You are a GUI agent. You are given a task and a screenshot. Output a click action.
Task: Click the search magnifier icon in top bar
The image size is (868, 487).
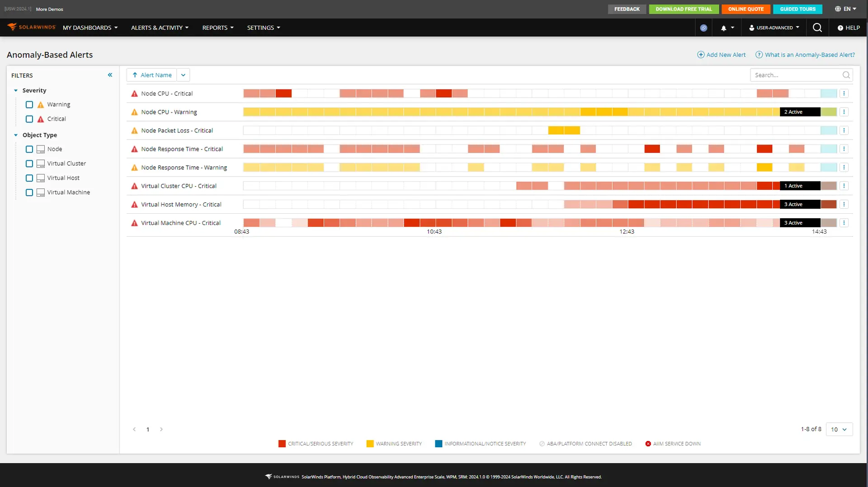tap(817, 28)
